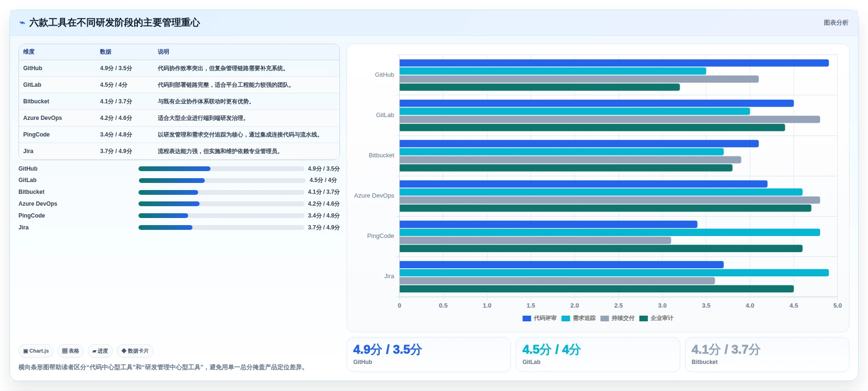Click the 说明 column header

coord(164,52)
